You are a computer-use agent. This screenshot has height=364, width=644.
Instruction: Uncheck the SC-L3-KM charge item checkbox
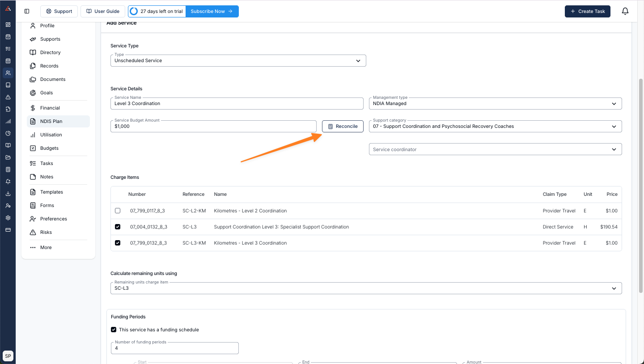118,243
